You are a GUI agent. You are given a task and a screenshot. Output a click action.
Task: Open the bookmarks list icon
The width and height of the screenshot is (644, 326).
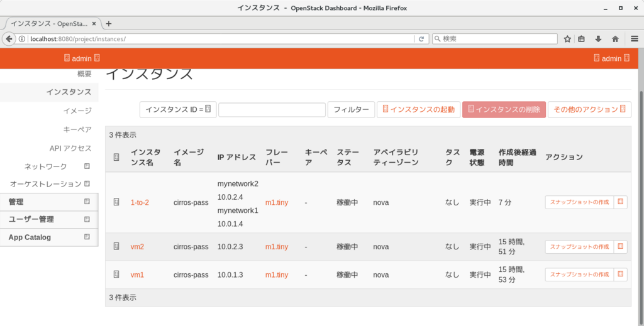click(581, 39)
